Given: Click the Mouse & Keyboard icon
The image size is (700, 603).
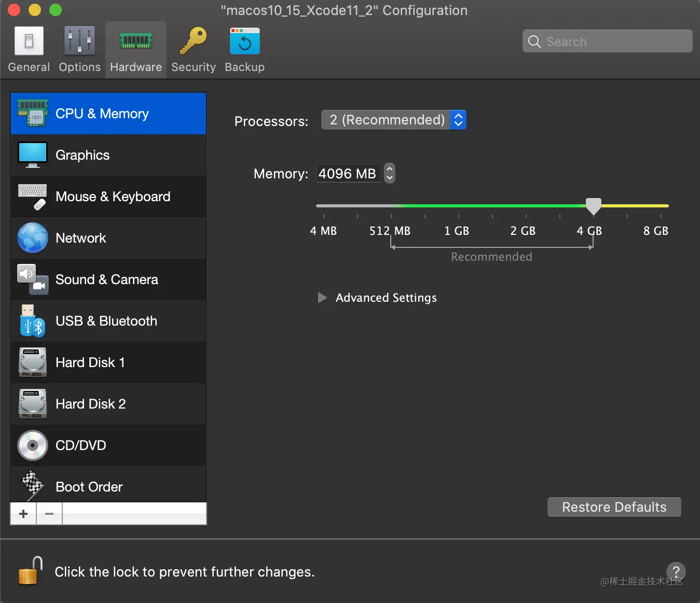Looking at the screenshot, I should [x=33, y=197].
